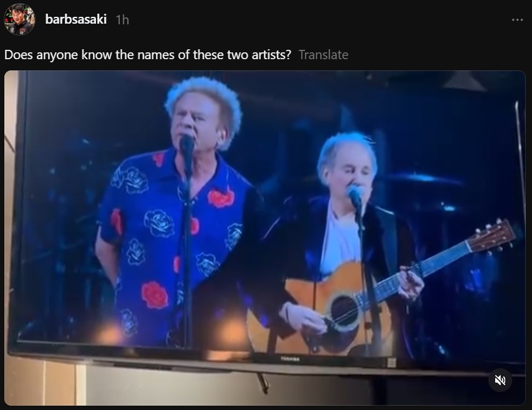Click the cymbal behind the guitarist
Image resolution: width=532 pixels, height=410 pixels.
coord(424,179)
